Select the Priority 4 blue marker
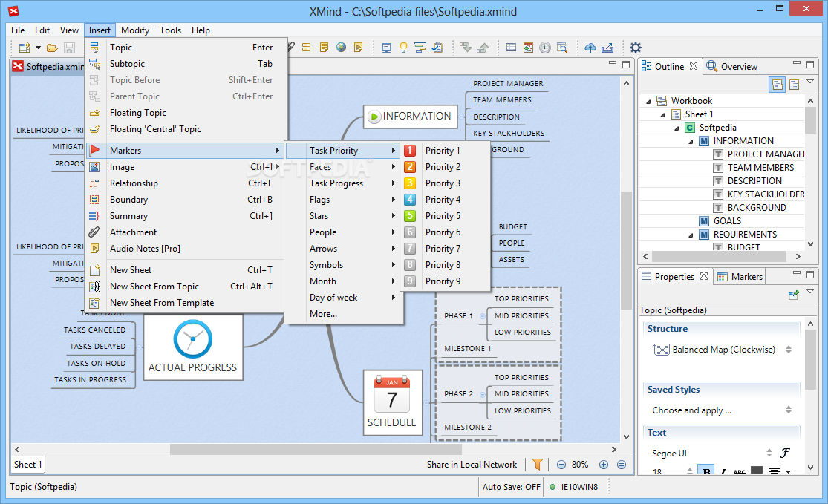828x504 pixels. click(410, 200)
